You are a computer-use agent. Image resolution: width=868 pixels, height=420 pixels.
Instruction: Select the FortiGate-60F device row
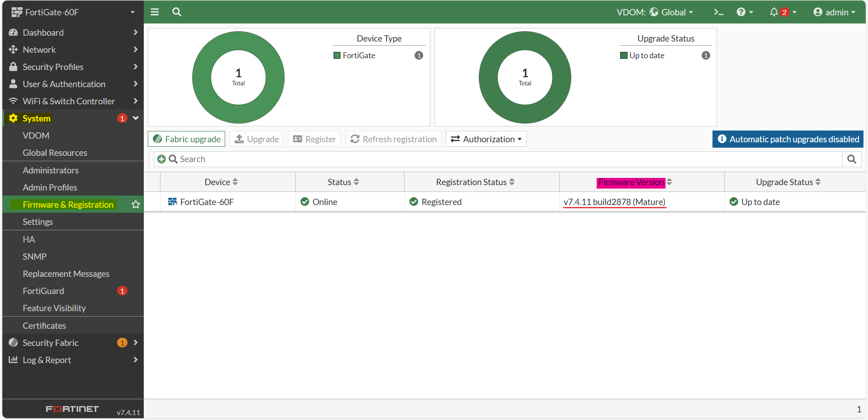click(x=505, y=202)
